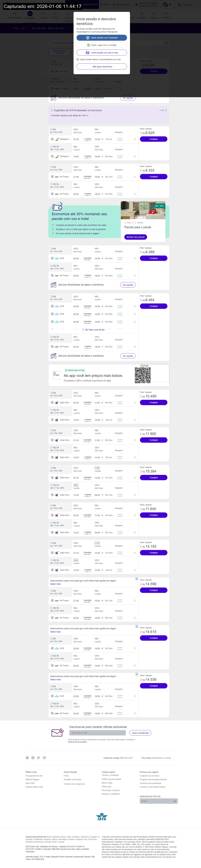Click the baggage icon on Ethiopian 01:30 flight
201x868 pixels.
click(x=120, y=139)
